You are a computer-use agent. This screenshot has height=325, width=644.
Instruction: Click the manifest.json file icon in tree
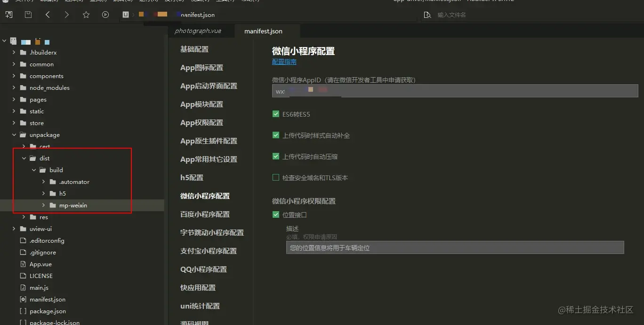coord(23,299)
